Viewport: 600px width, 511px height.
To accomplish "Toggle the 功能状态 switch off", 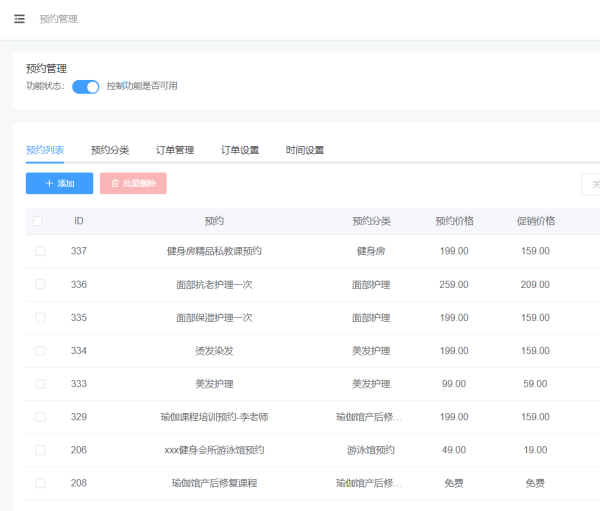I will (x=86, y=86).
